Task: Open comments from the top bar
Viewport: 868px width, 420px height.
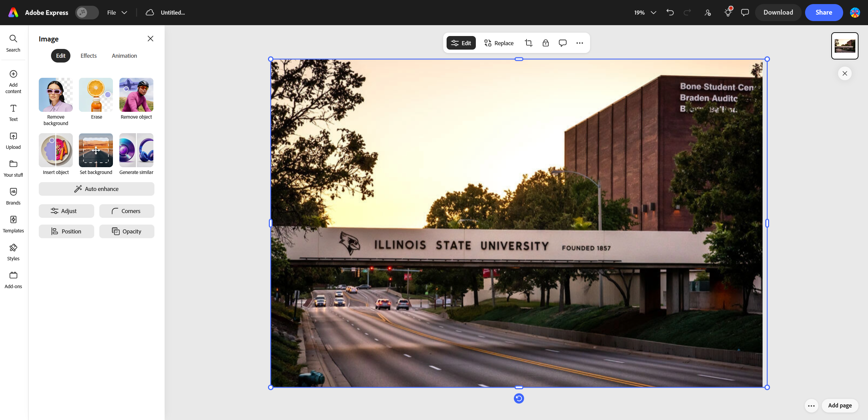Action: (x=745, y=13)
